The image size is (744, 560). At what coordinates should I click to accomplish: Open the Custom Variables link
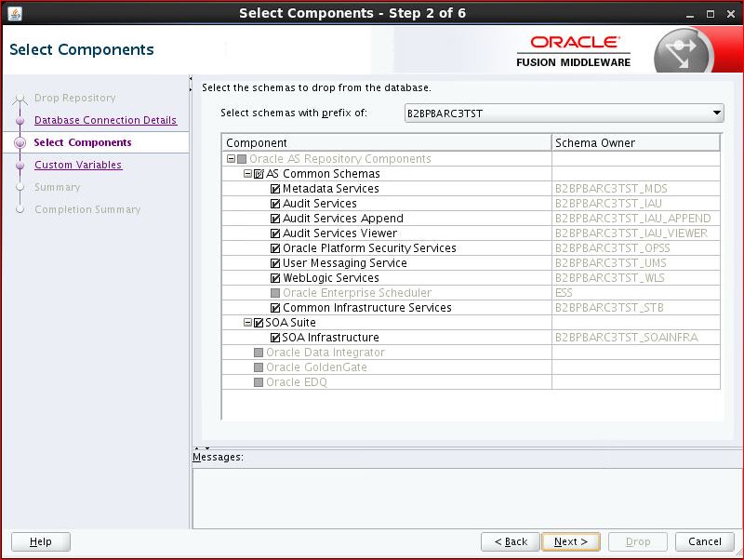[78, 166]
